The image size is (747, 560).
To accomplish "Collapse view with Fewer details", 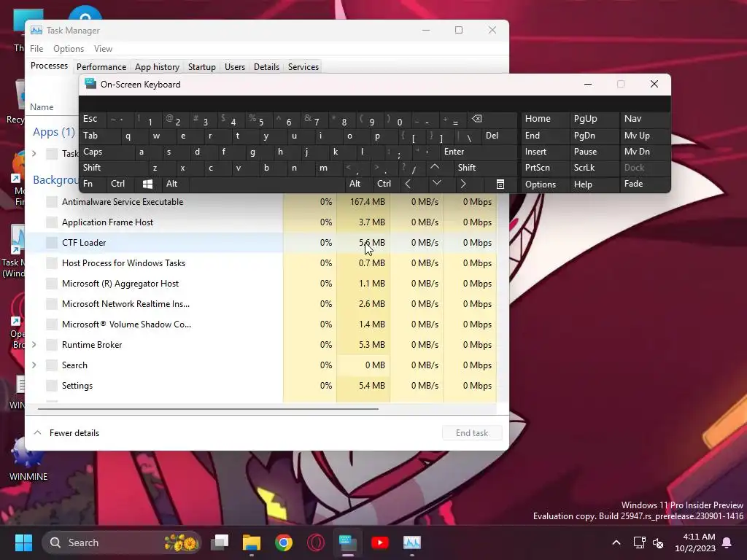I will pos(66,433).
